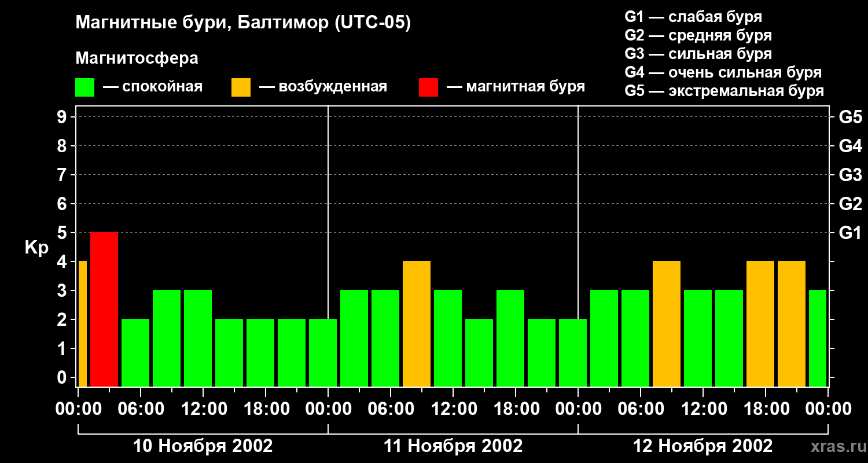This screenshot has width=868, height=463.
Task: Pick the green Kp 3 bar at 18:00, 11 November
Action: pyautogui.click(x=510, y=339)
